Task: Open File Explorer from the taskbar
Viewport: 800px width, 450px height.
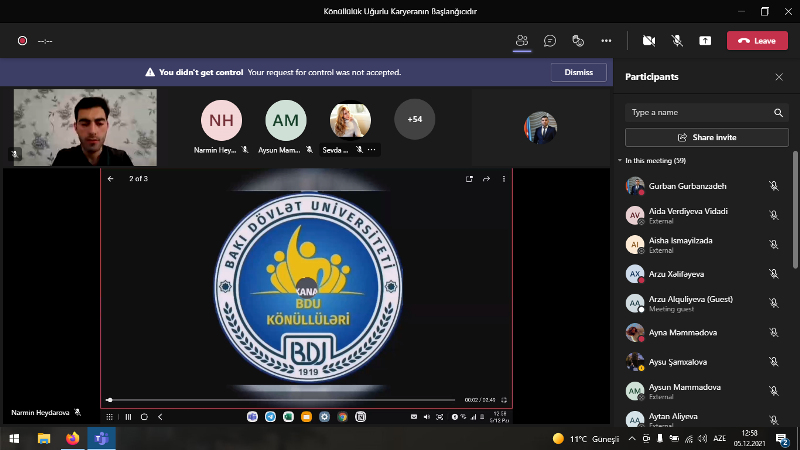Action: click(44, 438)
